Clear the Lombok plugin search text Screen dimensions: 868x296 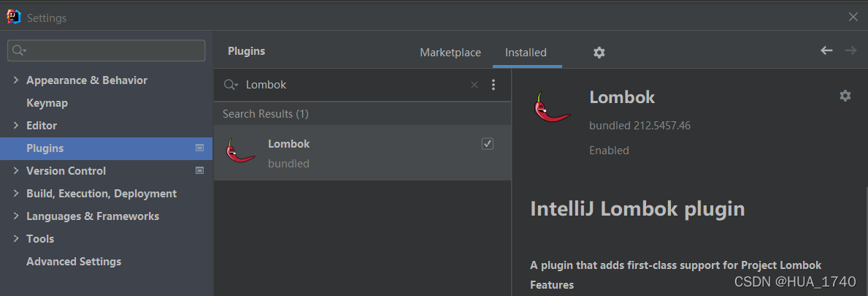475,85
